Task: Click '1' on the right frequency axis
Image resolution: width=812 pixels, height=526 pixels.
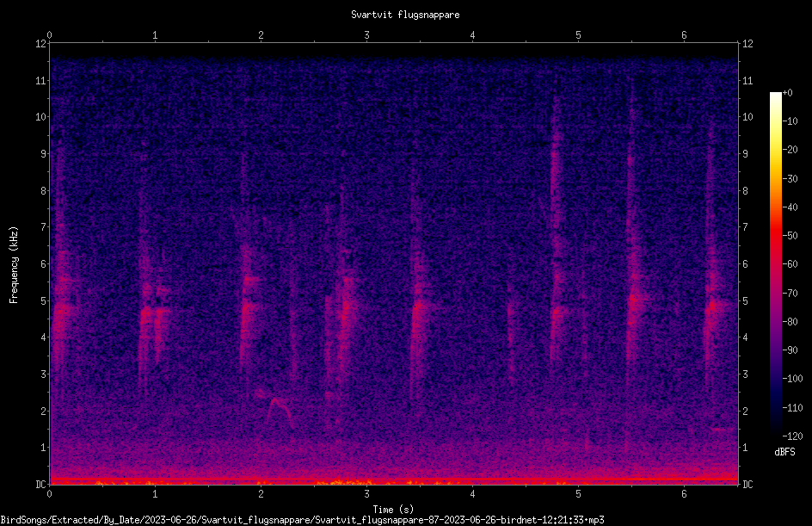Action: pos(745,448)
